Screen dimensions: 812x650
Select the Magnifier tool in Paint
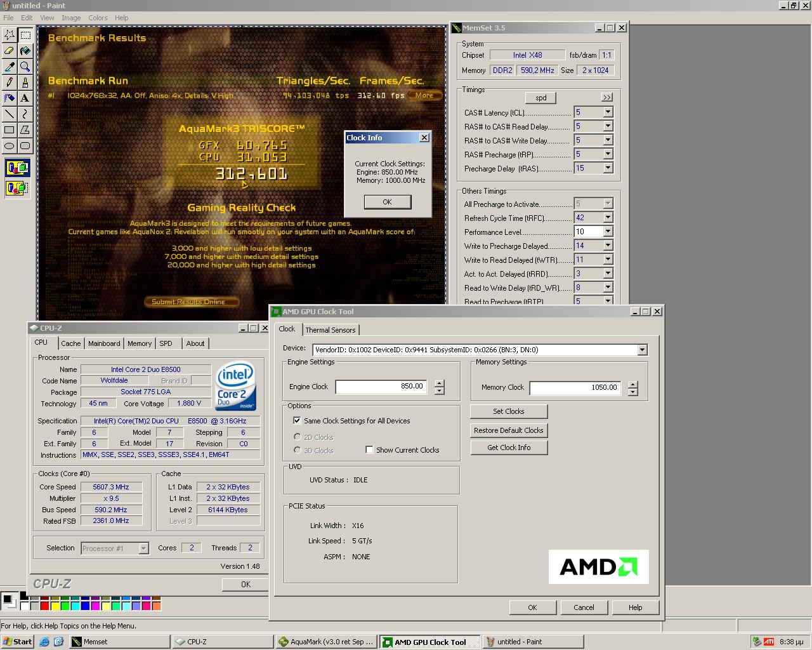25,67
